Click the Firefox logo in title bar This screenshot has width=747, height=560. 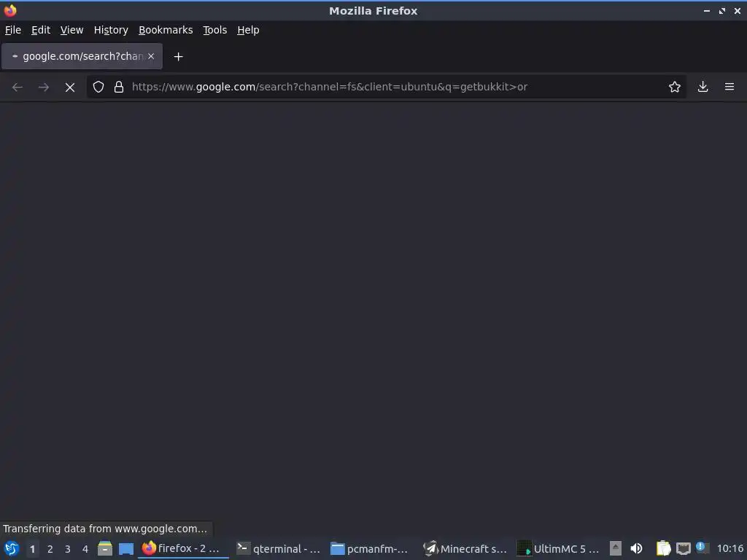point(10,10)
